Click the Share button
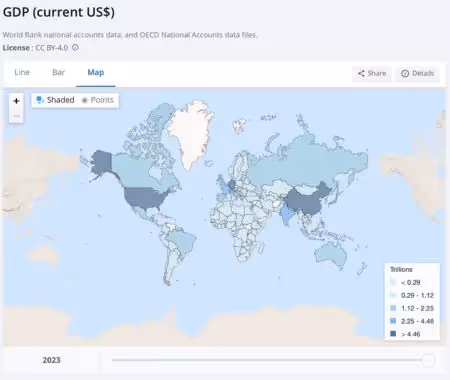 (x=372, y=73)
